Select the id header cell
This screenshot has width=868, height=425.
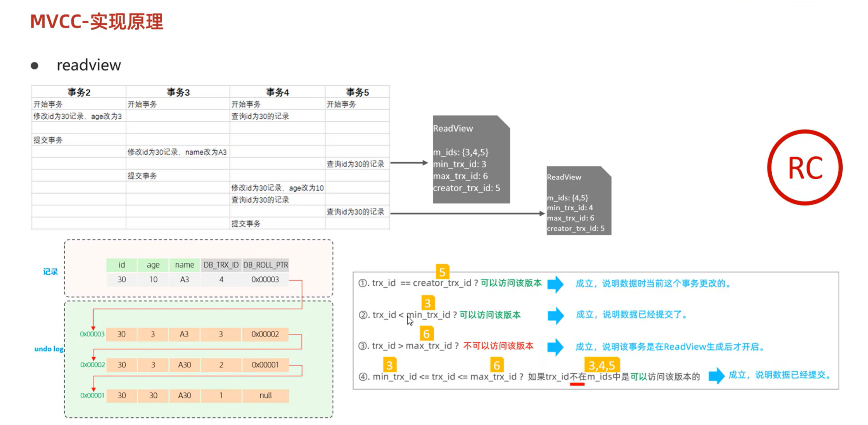point(122,265)
